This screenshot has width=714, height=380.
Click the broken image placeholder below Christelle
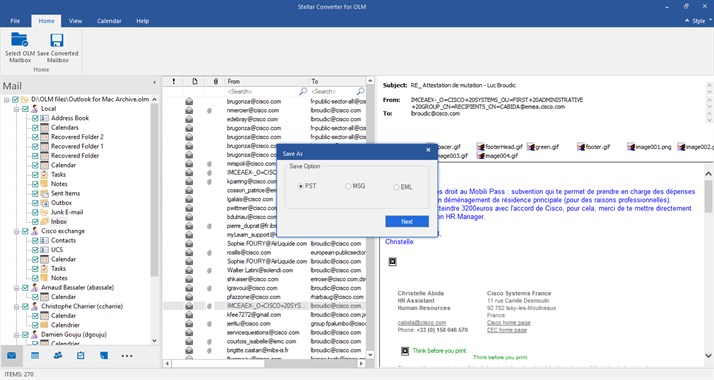pyautogui.click(x=392, y=261)
